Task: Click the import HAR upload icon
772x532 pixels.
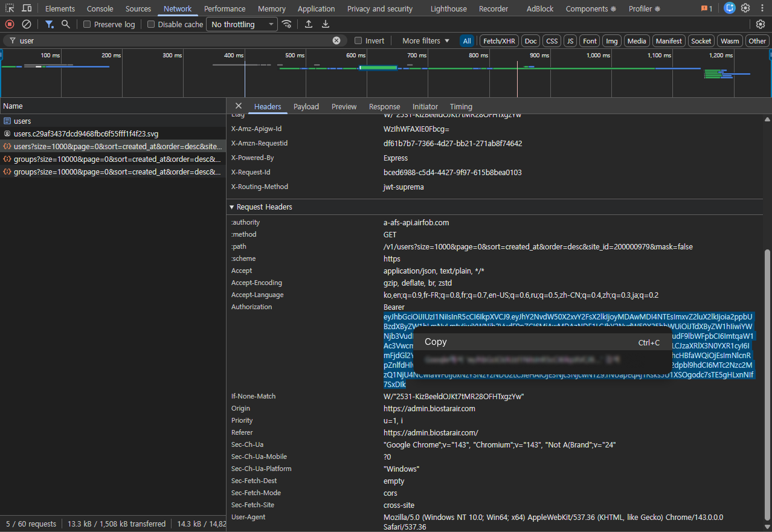Action: coord(309,24)
